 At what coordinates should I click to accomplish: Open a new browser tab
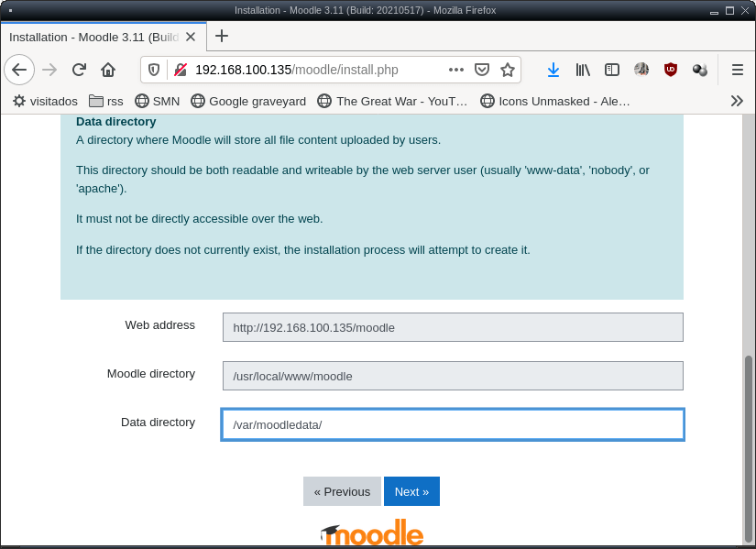(222, 36)
